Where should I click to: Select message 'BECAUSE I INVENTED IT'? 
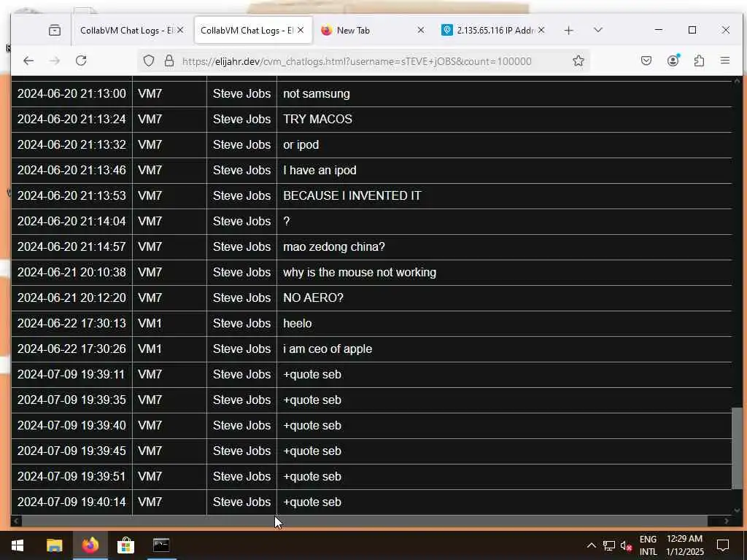point(352,195)
